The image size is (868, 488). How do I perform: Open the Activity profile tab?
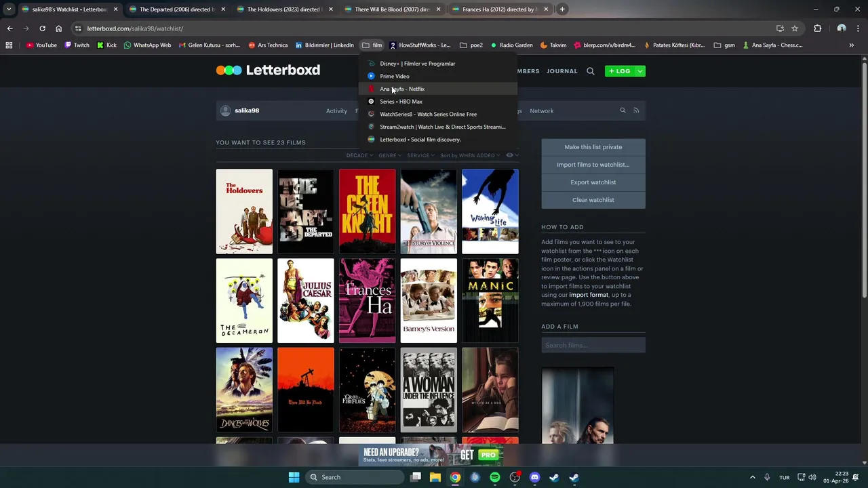336,111
